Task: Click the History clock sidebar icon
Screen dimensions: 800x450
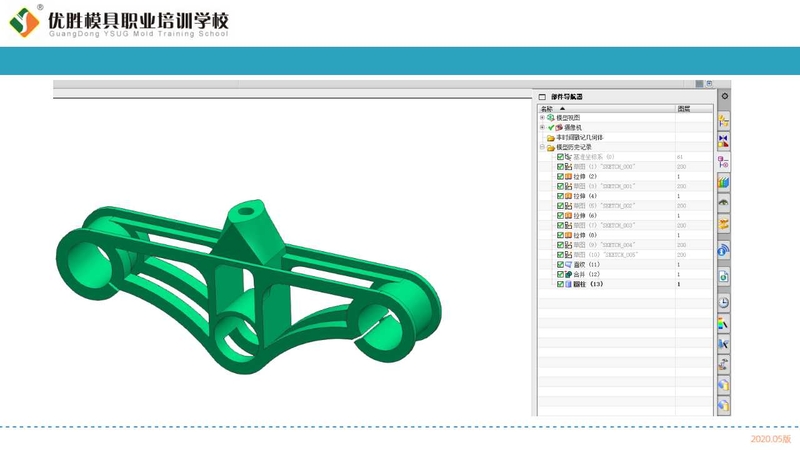Action: [723, 302]
